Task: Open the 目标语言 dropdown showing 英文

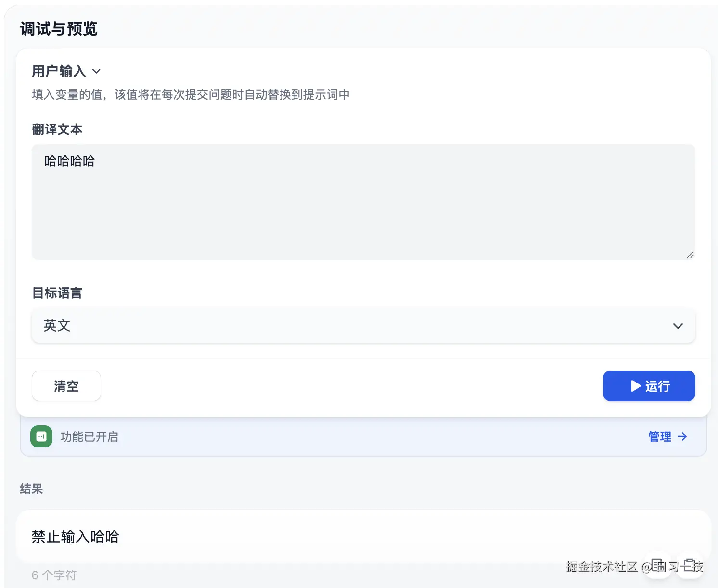Action: click(x=363, y=326)
